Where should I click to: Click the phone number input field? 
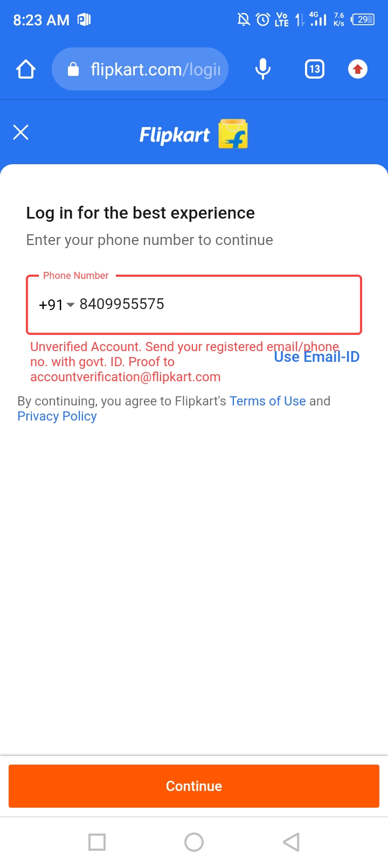click(216, 305)
